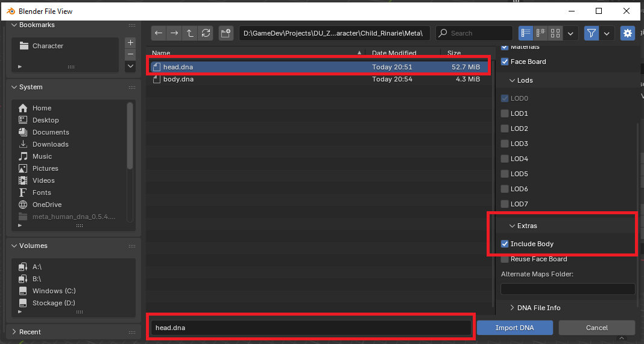Create a new directory
Viewport: 644px width, 344px height.
coord(226,33)
